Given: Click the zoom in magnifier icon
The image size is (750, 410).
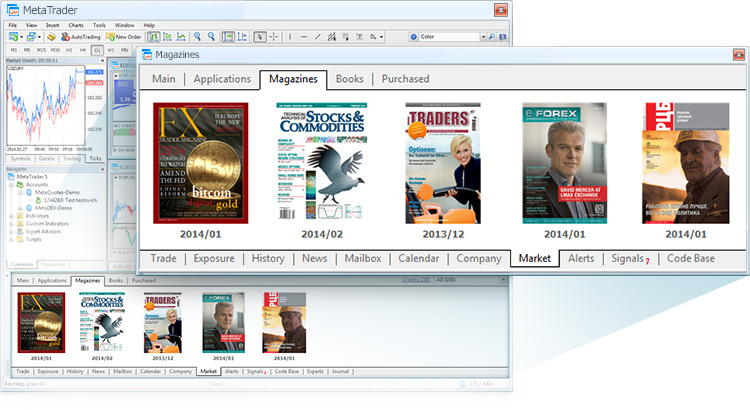Looking at the screenshot, I should 196,37.
